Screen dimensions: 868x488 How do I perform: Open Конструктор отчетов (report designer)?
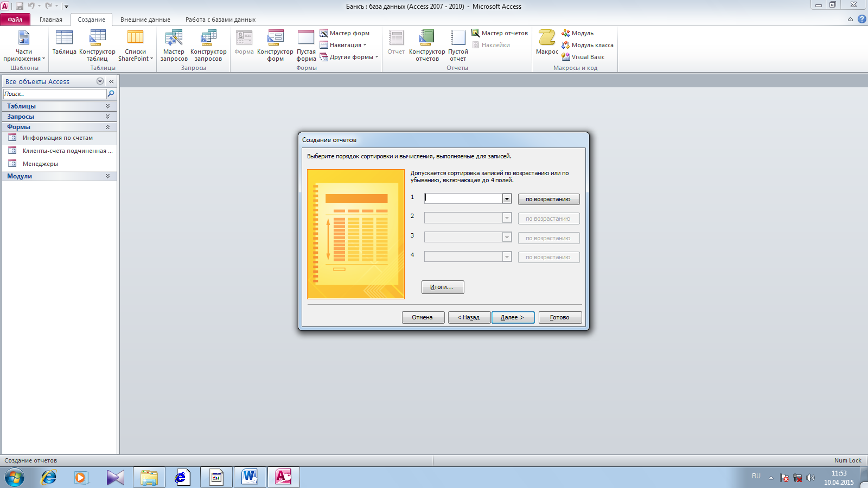(427, 46)
